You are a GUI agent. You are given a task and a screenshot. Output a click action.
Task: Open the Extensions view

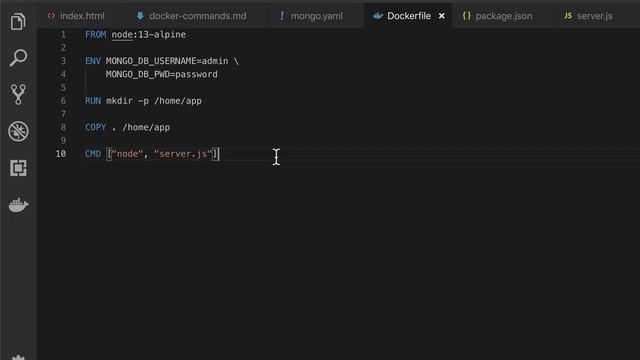coord(18,168)
